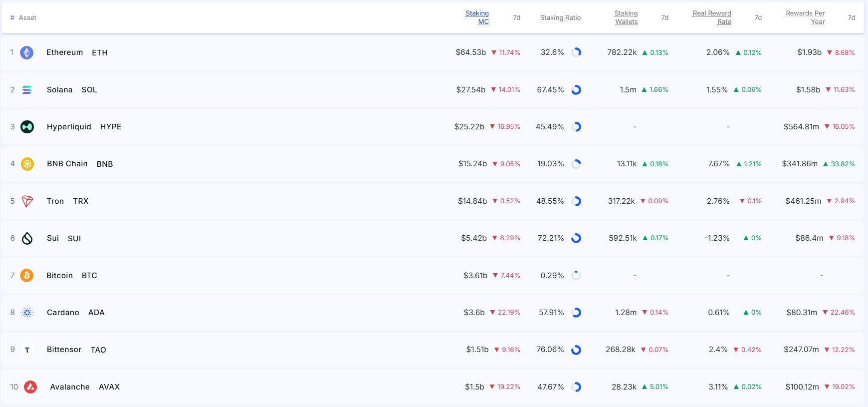This screenshot has height=407, width=868.
Task: Open the Solana asset name
Action: tap(60, 90)
